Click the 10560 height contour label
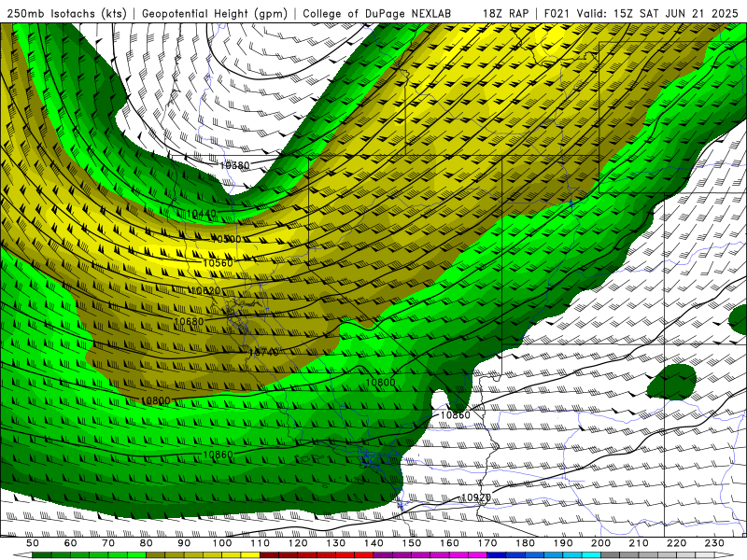This screenshot has height=560, width=747. coord(218,263)
